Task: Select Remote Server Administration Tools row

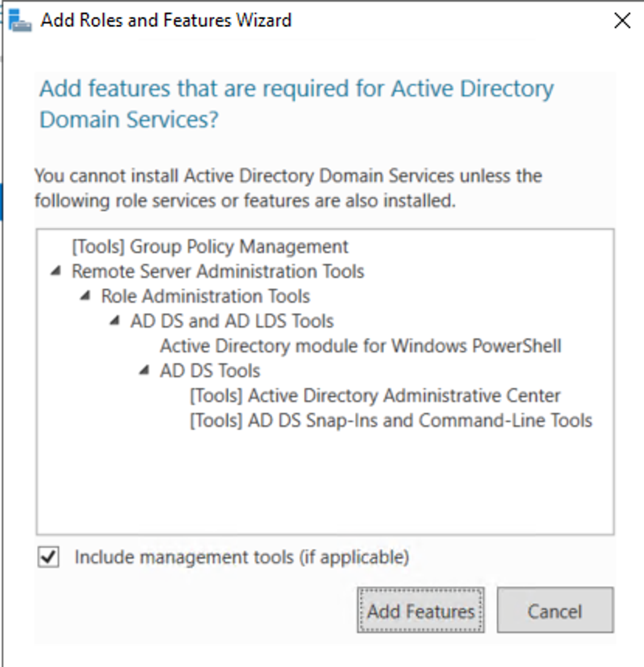Action: tap(218, 271)
